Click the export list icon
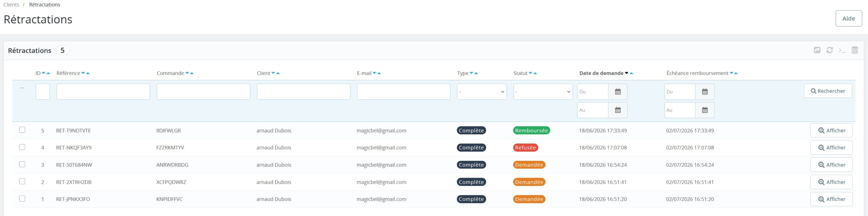 817,50
